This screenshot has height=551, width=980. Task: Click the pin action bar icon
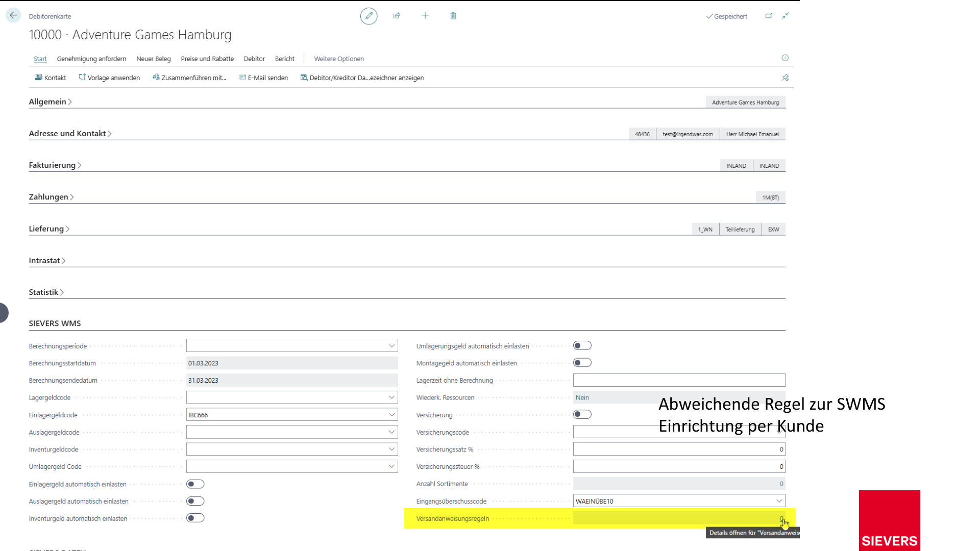click(x=785, y=78)
